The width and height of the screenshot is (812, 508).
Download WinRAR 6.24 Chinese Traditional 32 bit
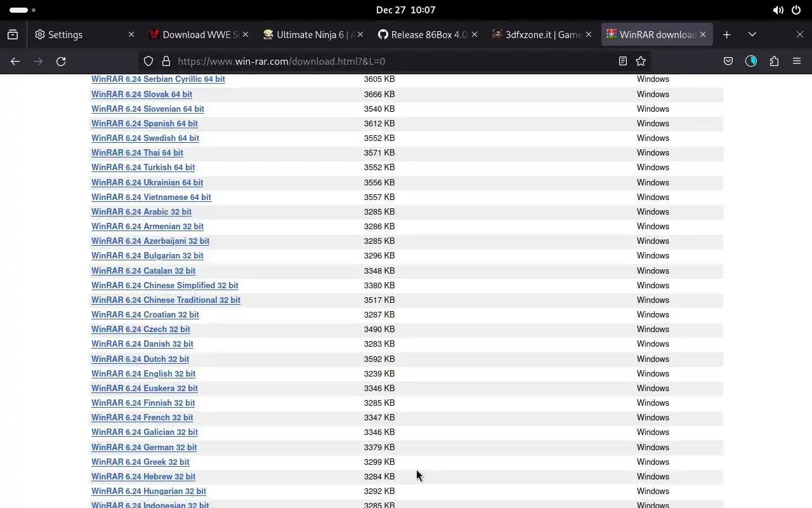166,300
